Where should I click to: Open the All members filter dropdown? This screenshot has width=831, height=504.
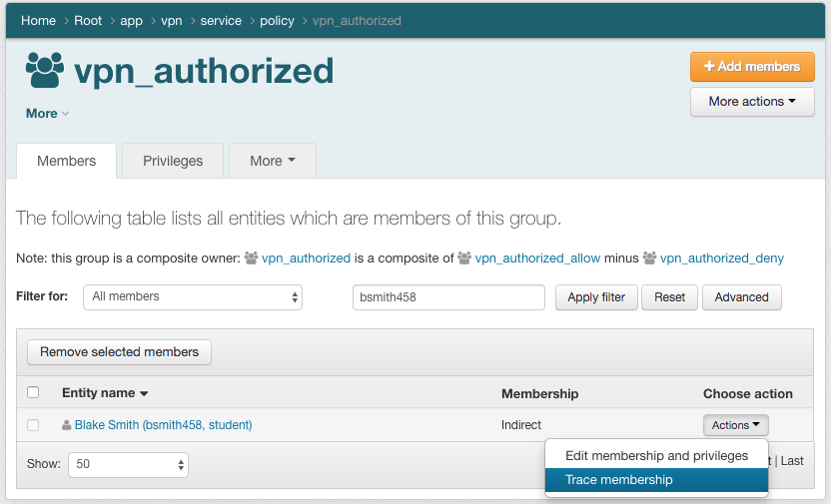pyautogui.click(x=191, y=297)
